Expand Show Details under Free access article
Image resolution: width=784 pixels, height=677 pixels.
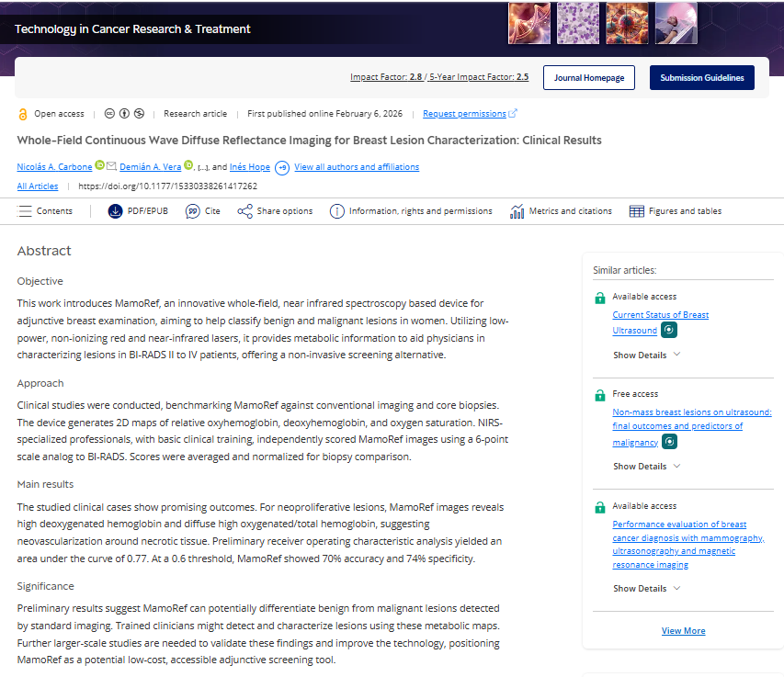coord(641,466)
